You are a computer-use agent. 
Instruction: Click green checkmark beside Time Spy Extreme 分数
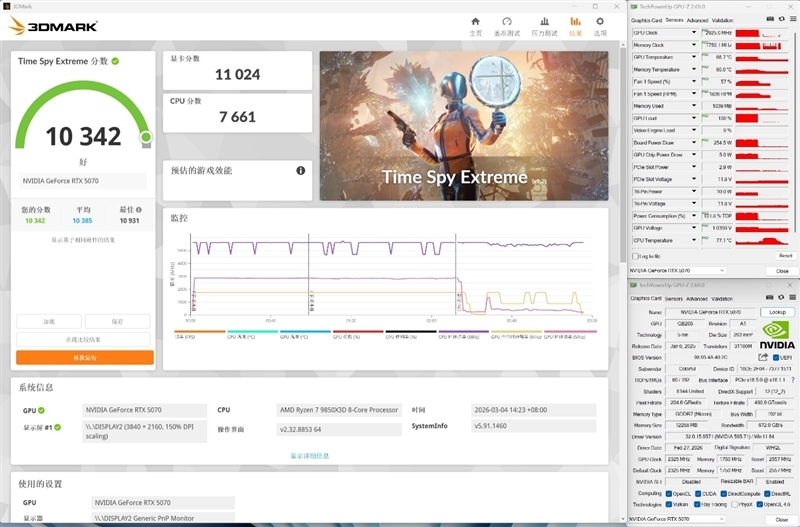point(115,61)
